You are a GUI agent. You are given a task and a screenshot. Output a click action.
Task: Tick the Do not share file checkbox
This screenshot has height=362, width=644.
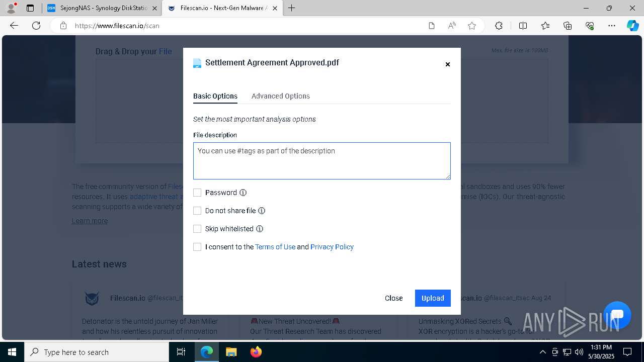(x=197, y=211)
